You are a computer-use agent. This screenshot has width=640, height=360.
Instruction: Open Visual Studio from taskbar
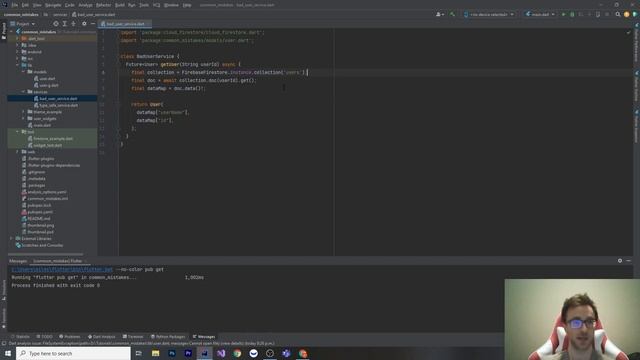tap(221, 353)
